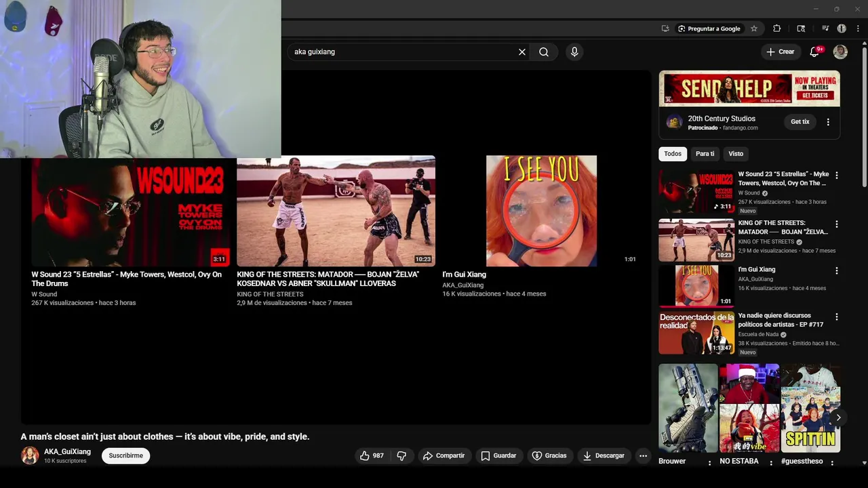Screen dimensions: 868x488
Task: Open the AKA_GuiXiang channel name link
Action: click(x=67, y=451)
